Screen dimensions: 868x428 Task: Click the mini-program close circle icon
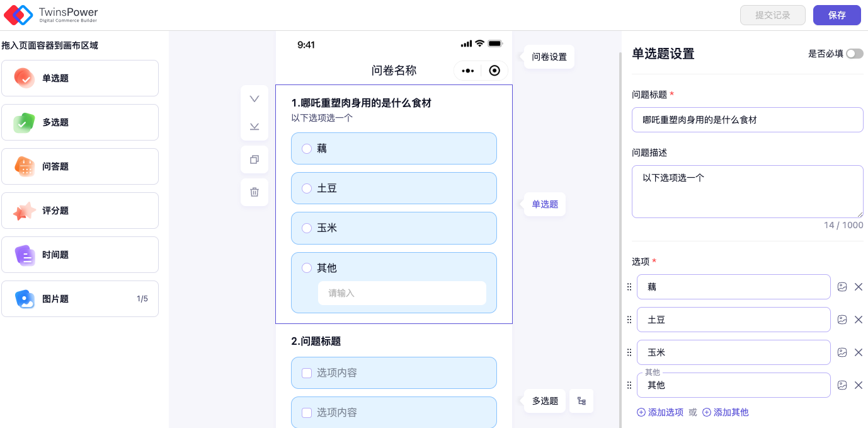coord(494,71)
